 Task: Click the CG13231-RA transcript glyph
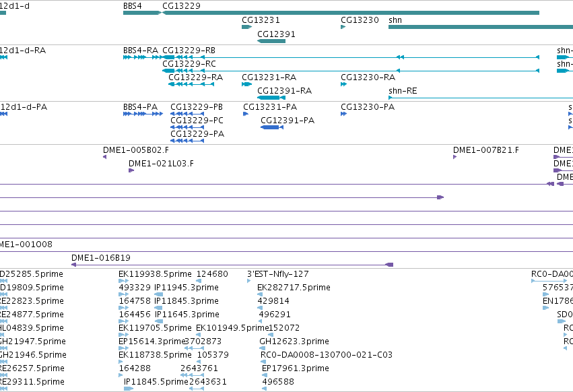tap(246, 84)
